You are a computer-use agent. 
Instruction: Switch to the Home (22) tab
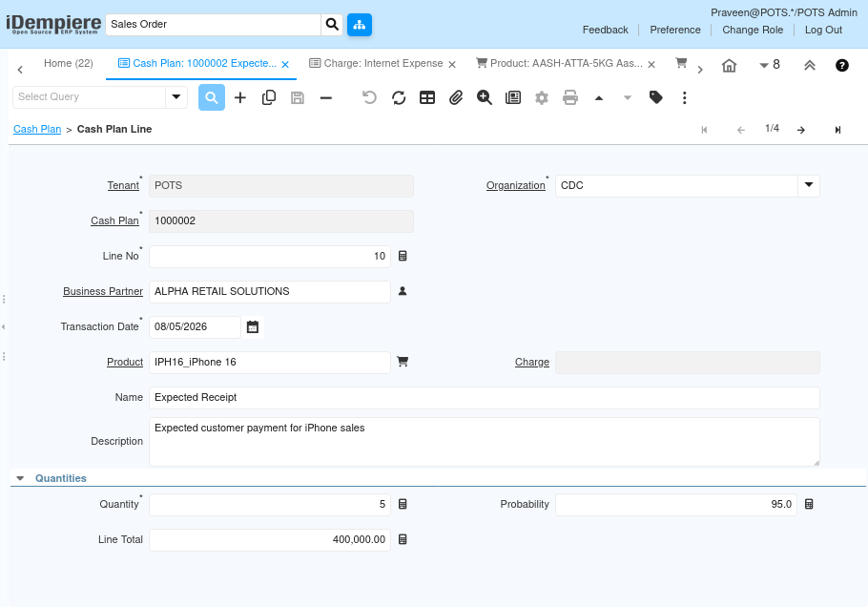(x=69, y=63)
